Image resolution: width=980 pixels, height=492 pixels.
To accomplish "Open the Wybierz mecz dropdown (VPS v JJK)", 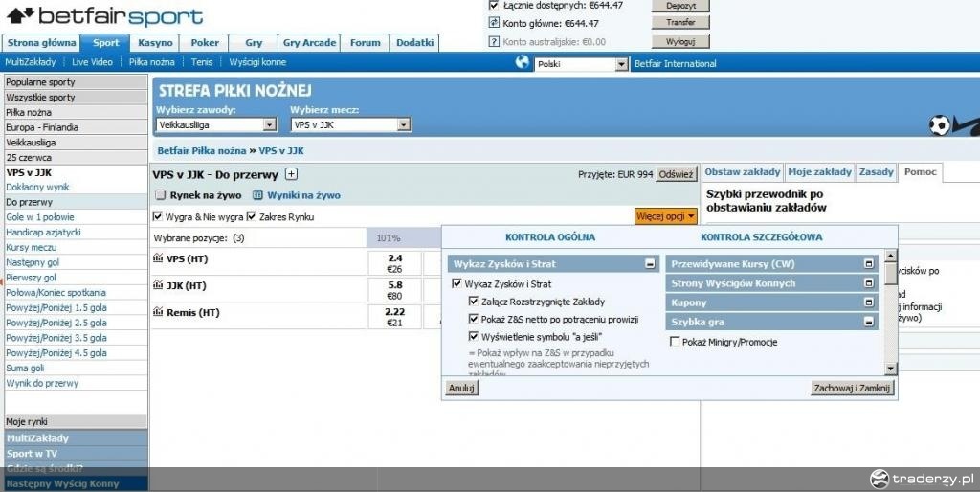I will 350,125.
